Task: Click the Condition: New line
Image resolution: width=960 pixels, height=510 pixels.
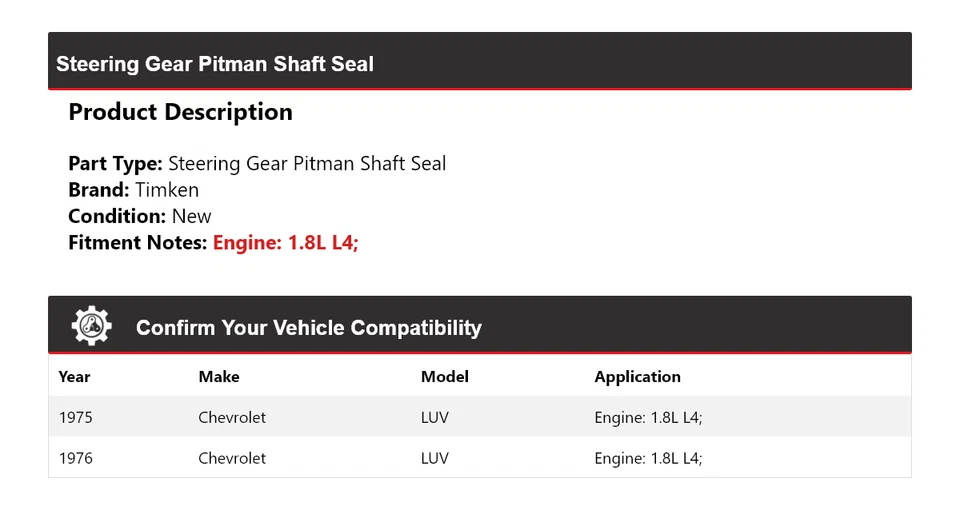Action: [x=140, y=216]
